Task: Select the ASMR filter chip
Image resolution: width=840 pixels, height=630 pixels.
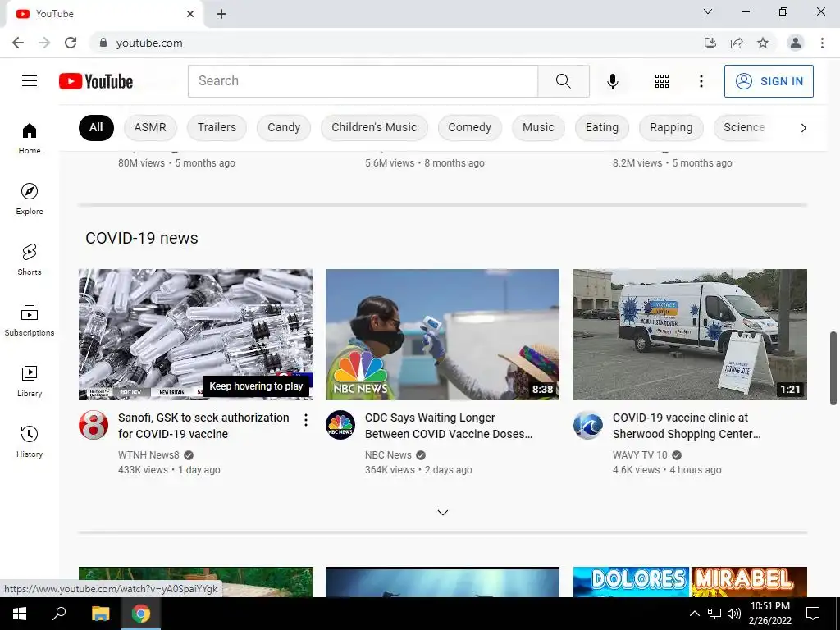Action: pyautogui.click(x=150, y=127)
